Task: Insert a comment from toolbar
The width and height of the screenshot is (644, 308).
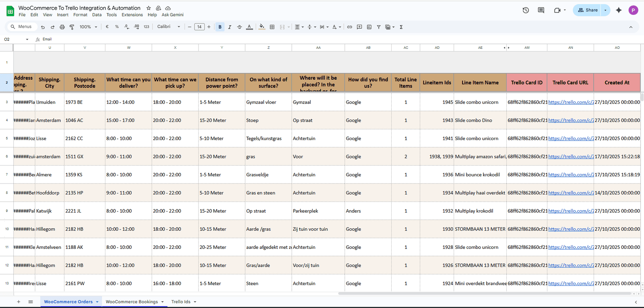Action: click(x=359, y=27)
